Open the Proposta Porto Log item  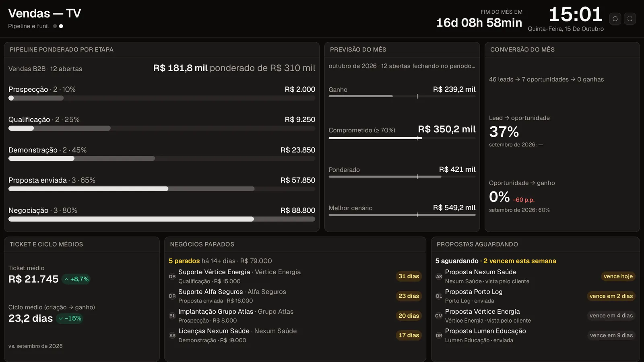coord(535,296)
